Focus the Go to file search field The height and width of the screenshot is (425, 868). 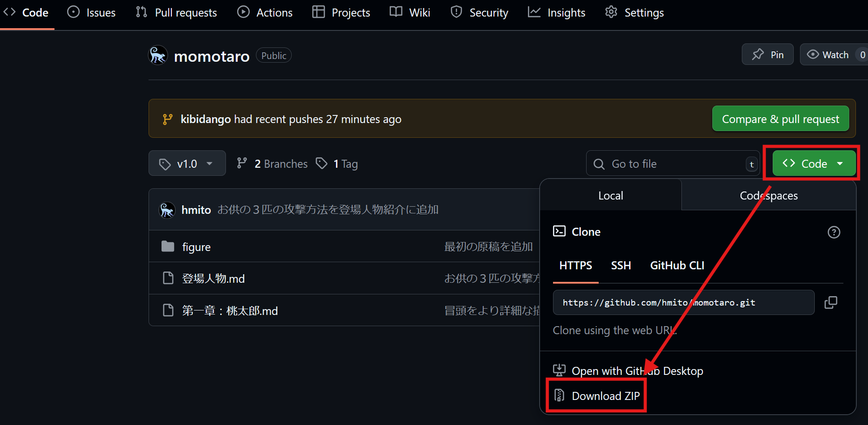tap(673, 164)
